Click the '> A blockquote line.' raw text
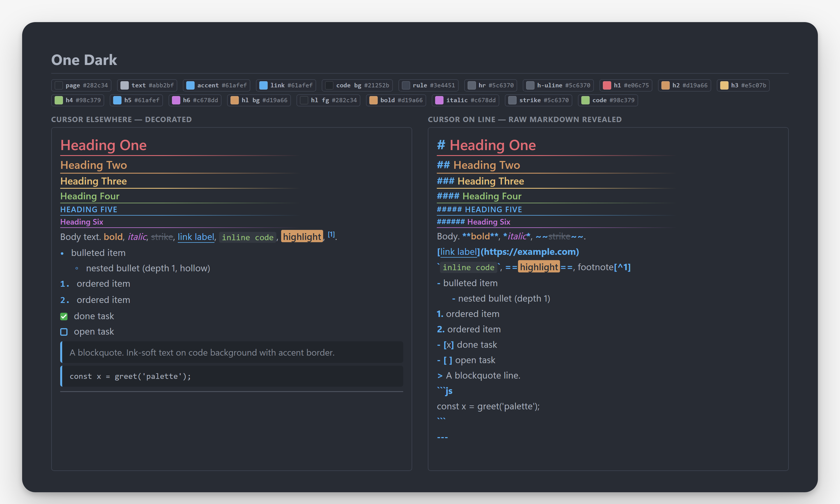Image resolution: width=840 pixels, height=504 pixels. point(479,376)
